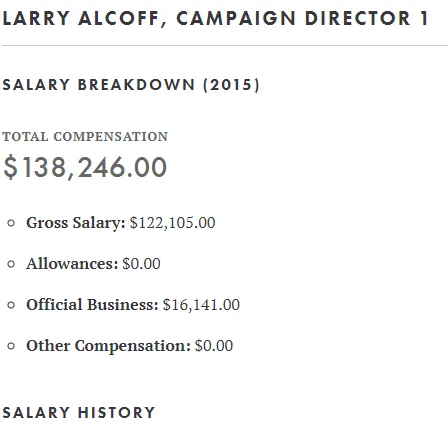Select the $0.00 value next to Allowances

point(141,263)
